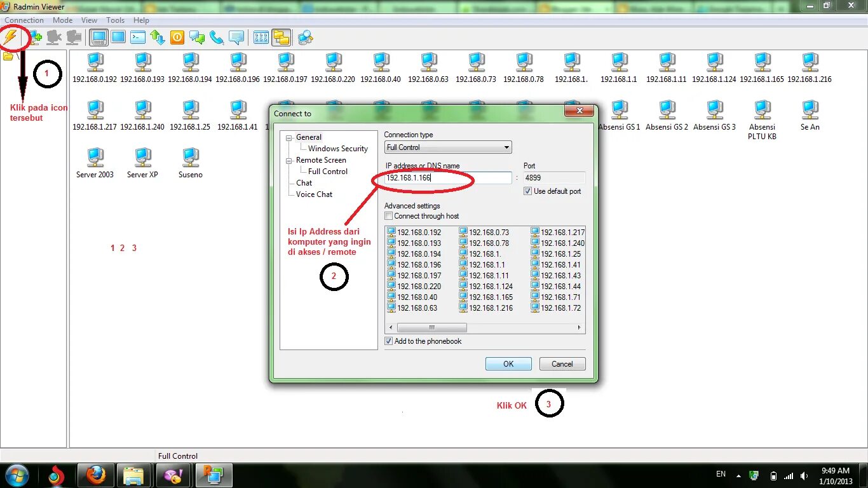Click the Port field showing 4899
This screenshot has width=868, height=488.
tap(554, 178)
